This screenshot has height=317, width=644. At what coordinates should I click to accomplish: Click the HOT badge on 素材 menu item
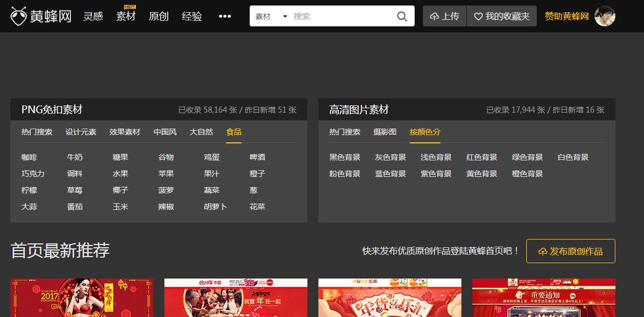(130, 7)
